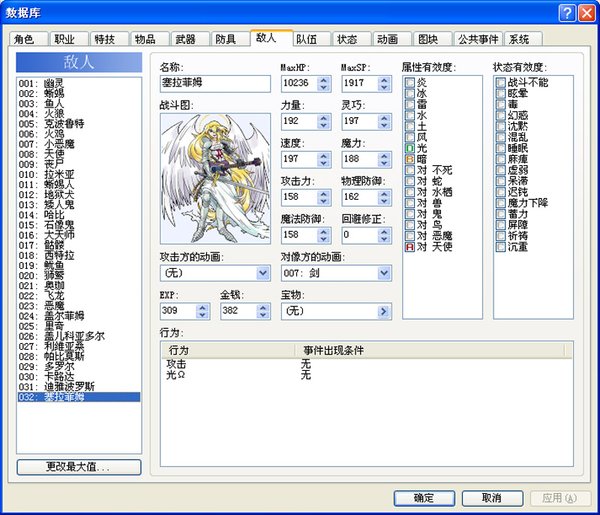Screen dimensions: 600x515
Task: Switch to the 公共事件 tab
Action: point(478,39)
